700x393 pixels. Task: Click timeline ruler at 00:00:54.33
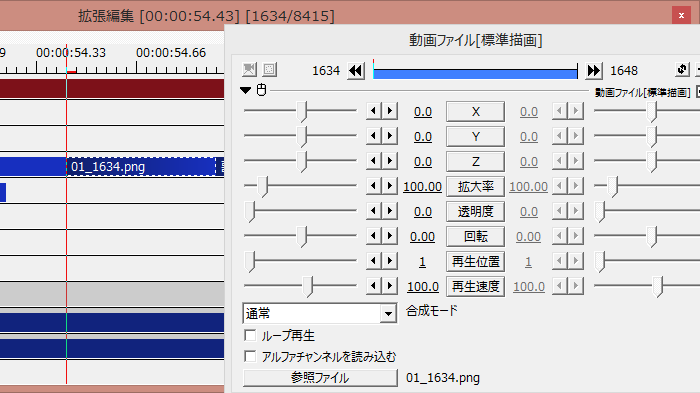71,53
